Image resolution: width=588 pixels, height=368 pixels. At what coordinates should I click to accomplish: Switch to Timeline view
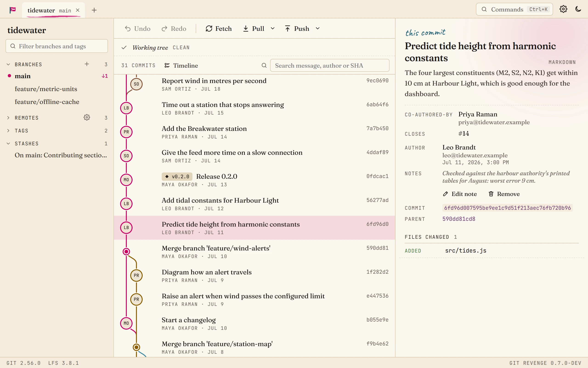[181, 66]
